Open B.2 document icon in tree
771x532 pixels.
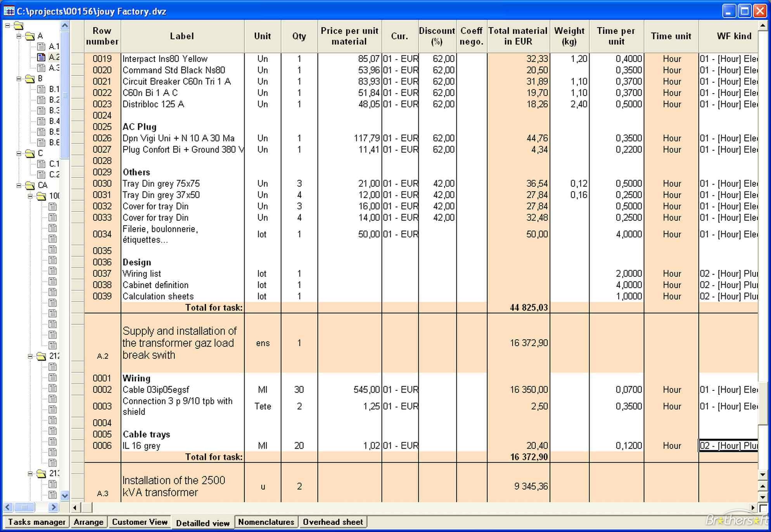pyautogui.click(x=41, y=100)
